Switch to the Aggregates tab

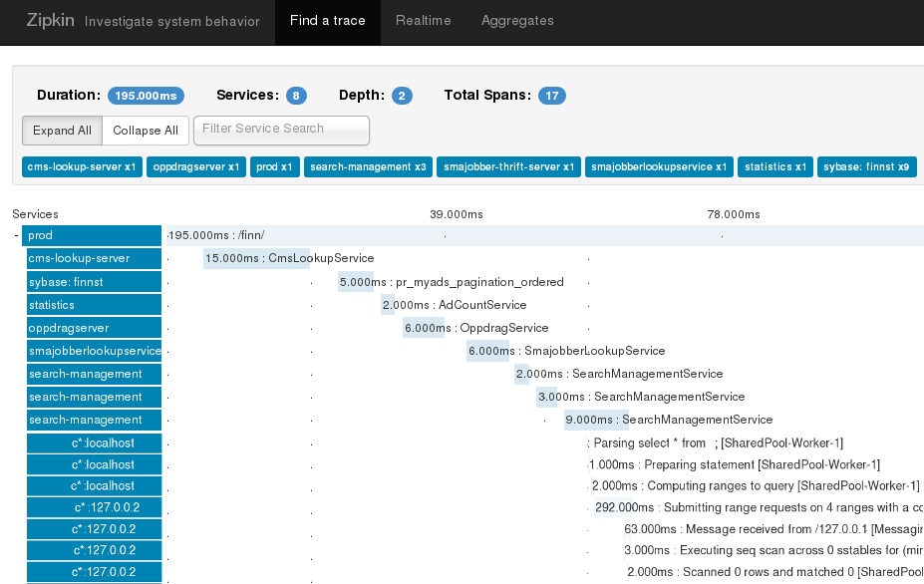(x=516, y=21)
